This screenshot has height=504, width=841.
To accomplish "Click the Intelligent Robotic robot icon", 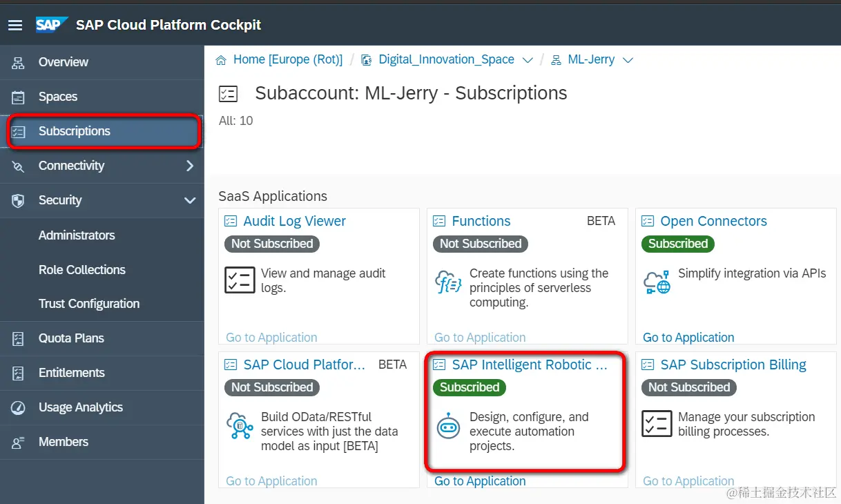I will coord(448,427).
